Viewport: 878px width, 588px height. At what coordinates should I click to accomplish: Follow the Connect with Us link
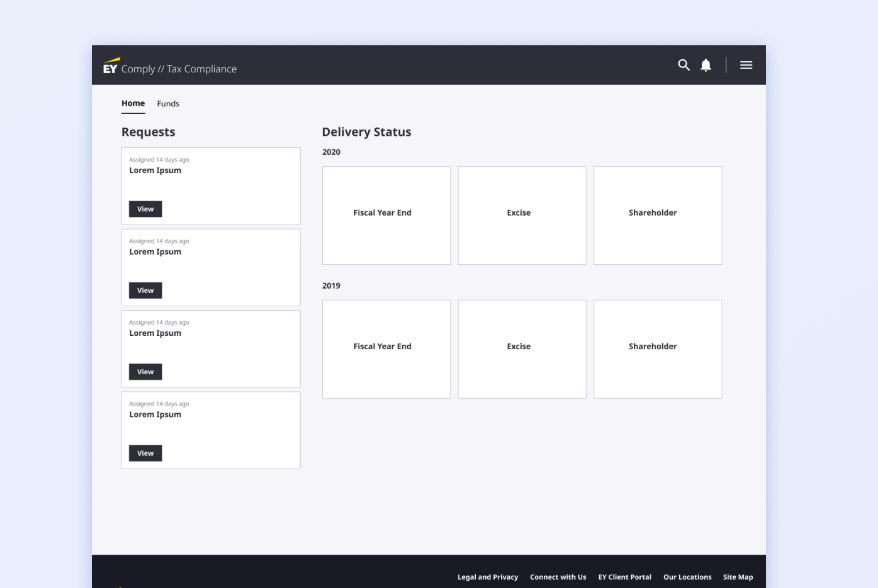point(558,577)
